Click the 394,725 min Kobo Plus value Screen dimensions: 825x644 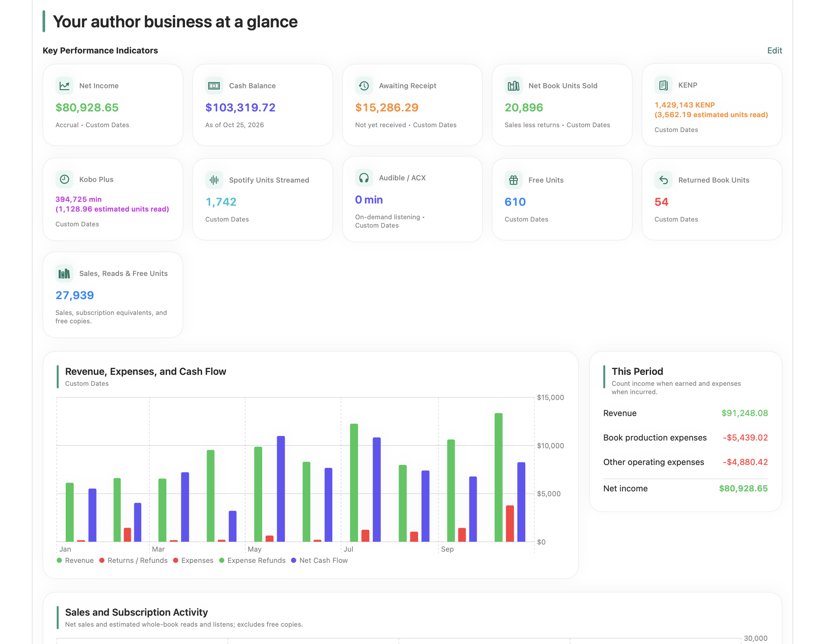point(79,199)
